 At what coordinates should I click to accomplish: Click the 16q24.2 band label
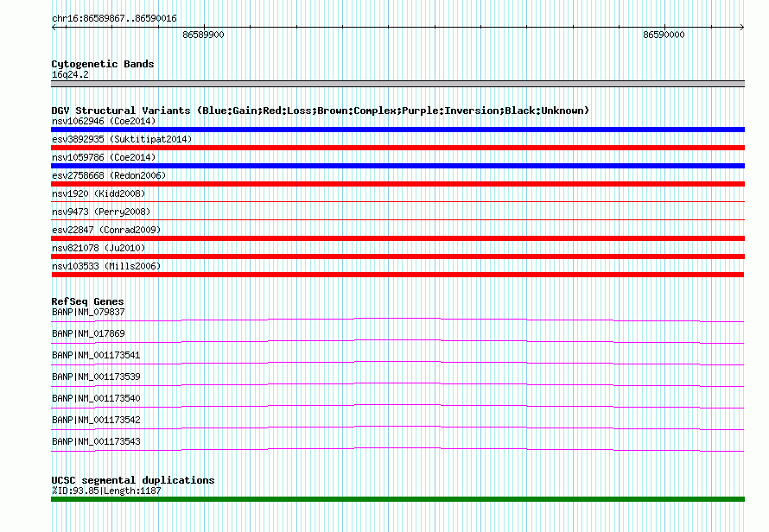point(70,74)
